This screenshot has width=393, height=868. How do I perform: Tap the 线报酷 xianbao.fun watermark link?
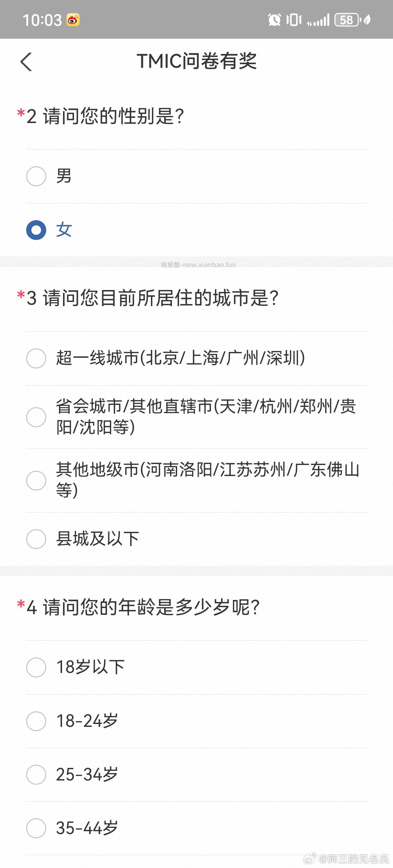[x=198, y=265]
